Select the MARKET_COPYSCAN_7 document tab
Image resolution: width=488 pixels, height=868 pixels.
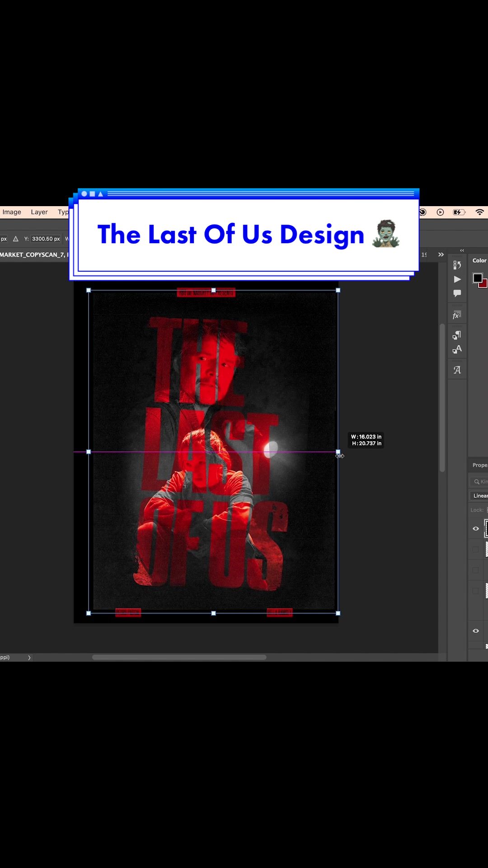pos(34,255)
